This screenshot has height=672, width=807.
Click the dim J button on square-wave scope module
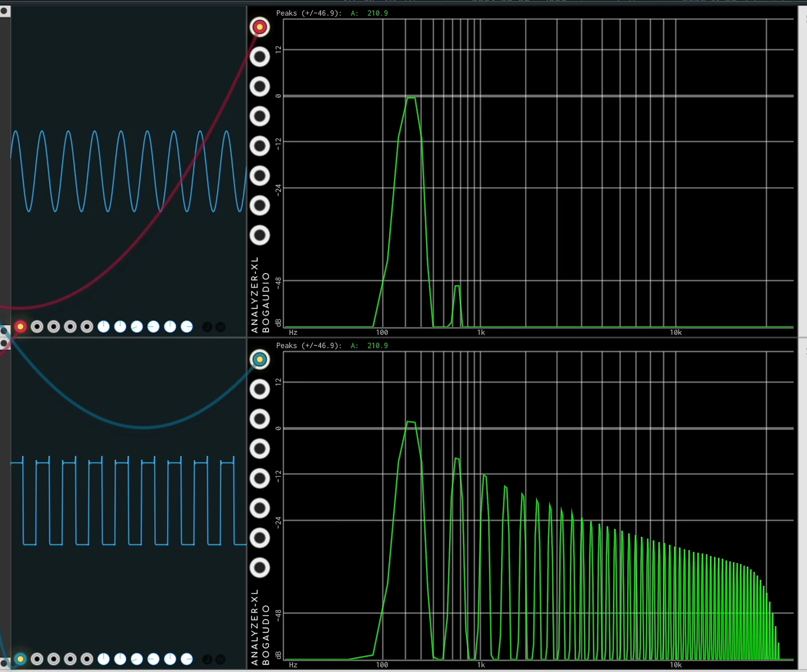coord(207,659)
